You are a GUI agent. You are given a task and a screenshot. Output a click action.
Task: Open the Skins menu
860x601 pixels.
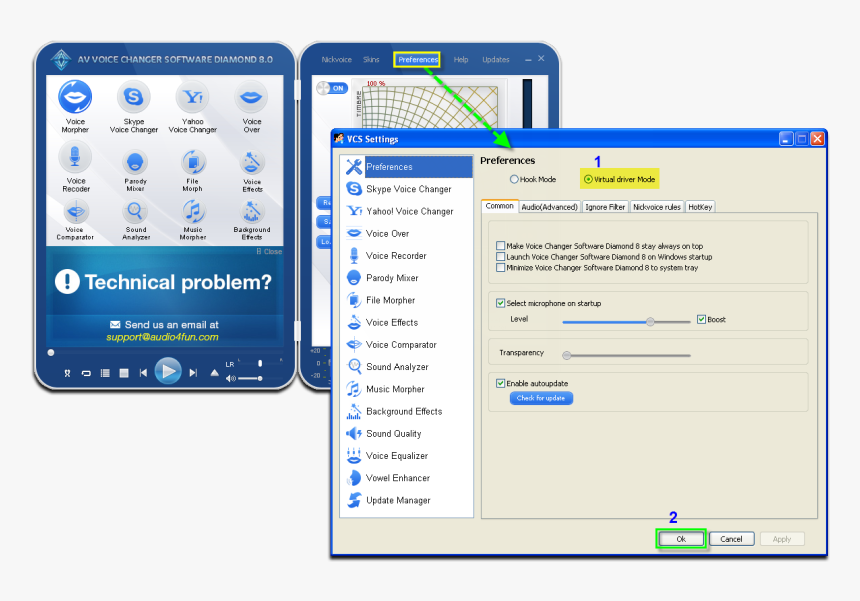click(x=371, y=59)
